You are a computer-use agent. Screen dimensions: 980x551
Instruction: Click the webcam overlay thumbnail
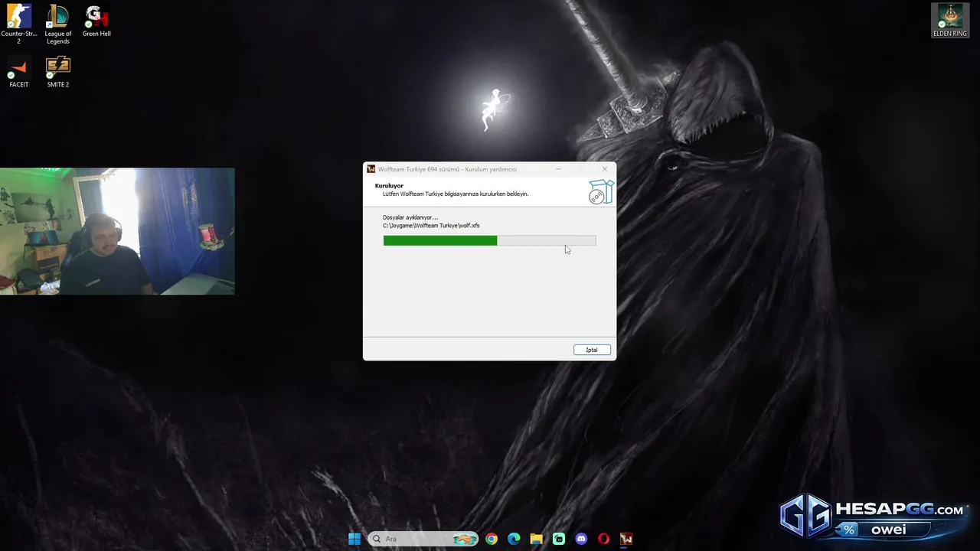tap(117, 231)
